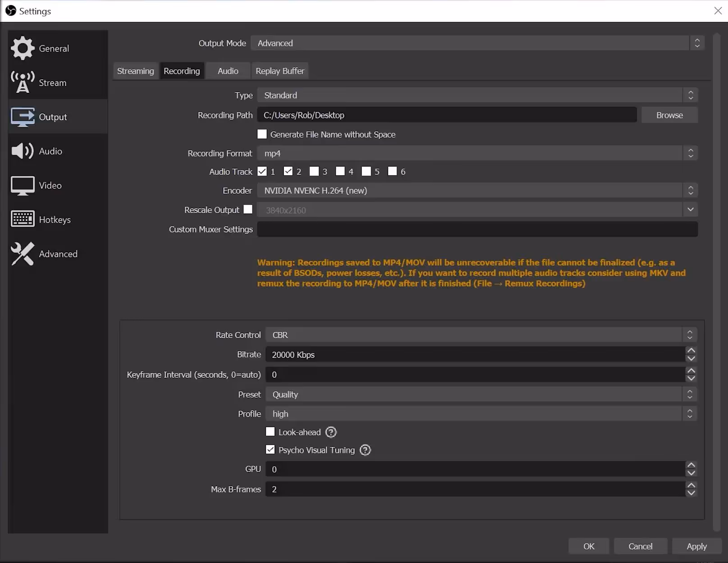The height and width of the screenshot is (563, 728).
Task: Open recording Type dropdown
Action: point(477,95)
